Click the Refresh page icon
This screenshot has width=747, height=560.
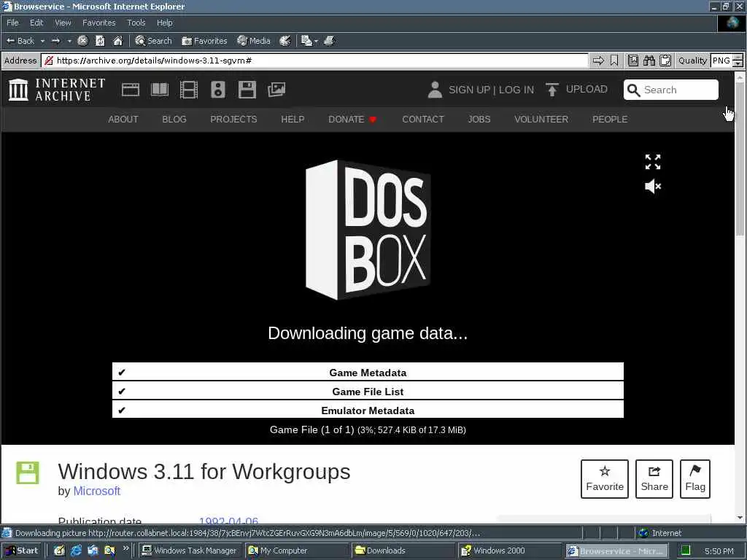(x=100, y=41)
